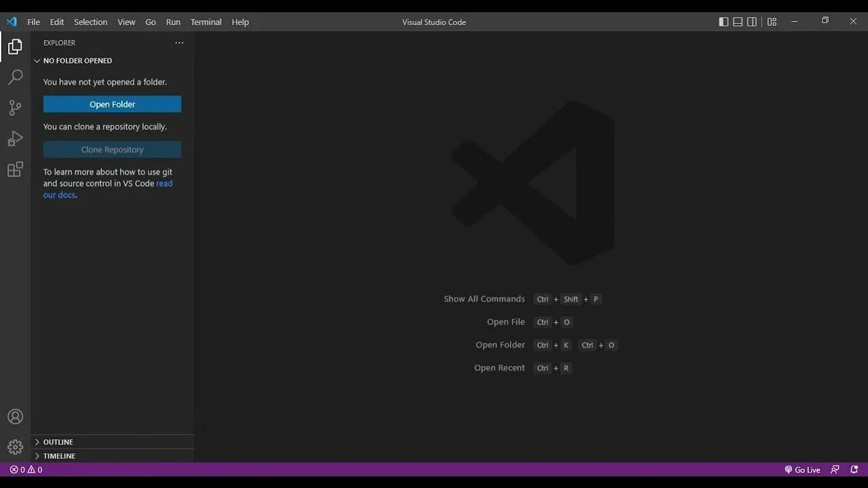This screenshot has width=868, height=488.
Task: Open the Search view icon
Action: 15,77
